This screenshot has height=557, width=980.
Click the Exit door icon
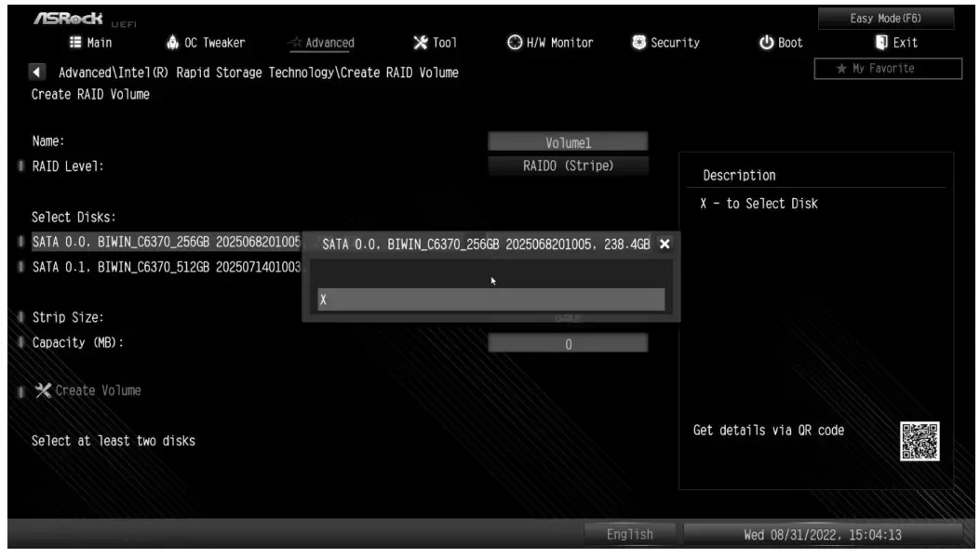click(881, 42)
